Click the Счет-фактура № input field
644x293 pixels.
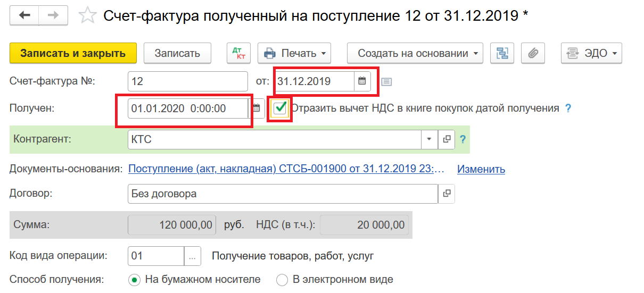[x=187, y=81]
